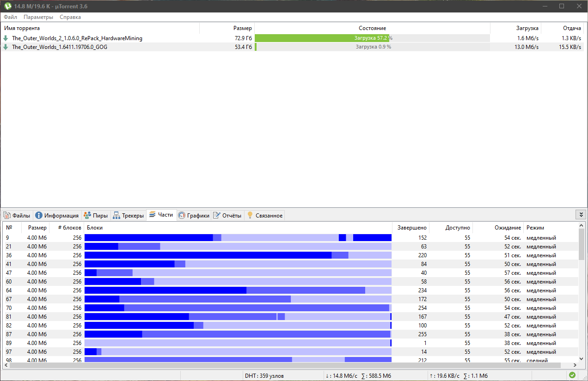Click the Related tab lightbulb icon
The image size is (588, 381).
point(250,215)
